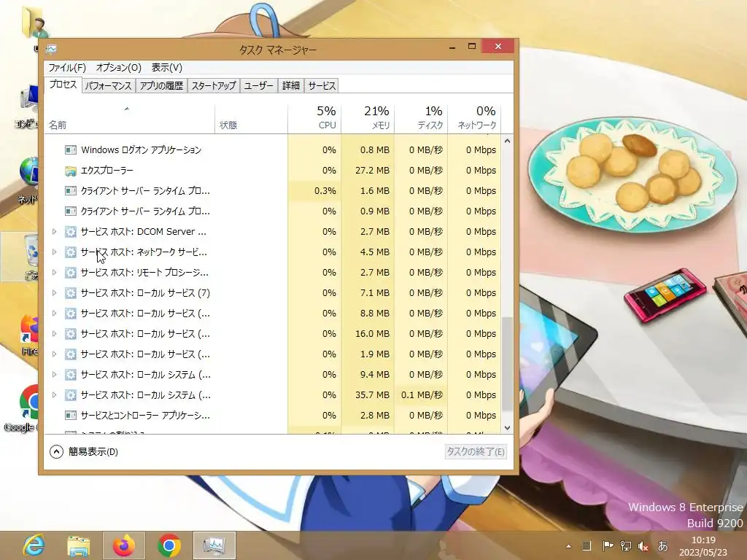
Task: Click the エクスプローラー folder icon in process list
Action: pyautogui.click(x=71, y=171)
